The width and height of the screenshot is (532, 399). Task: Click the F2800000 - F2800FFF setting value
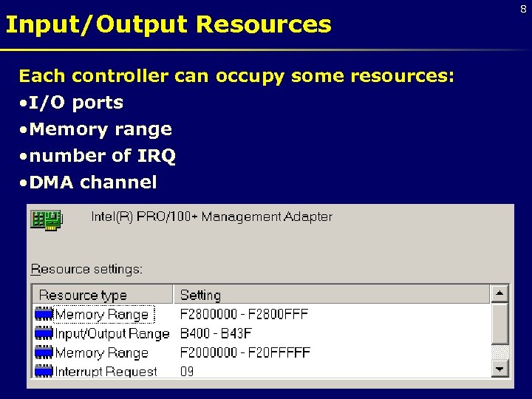(x=244, y=314)
